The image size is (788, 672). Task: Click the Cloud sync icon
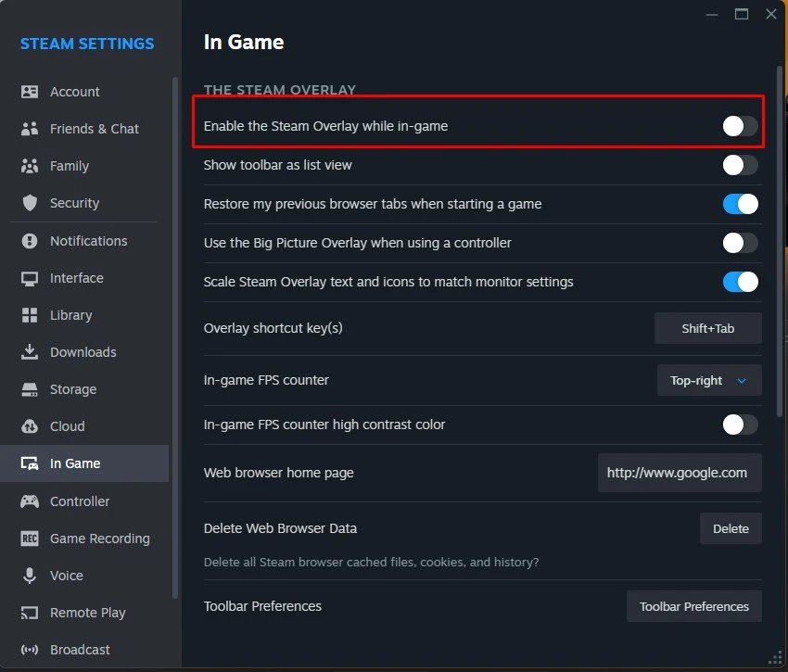click(x=30, y=426)
